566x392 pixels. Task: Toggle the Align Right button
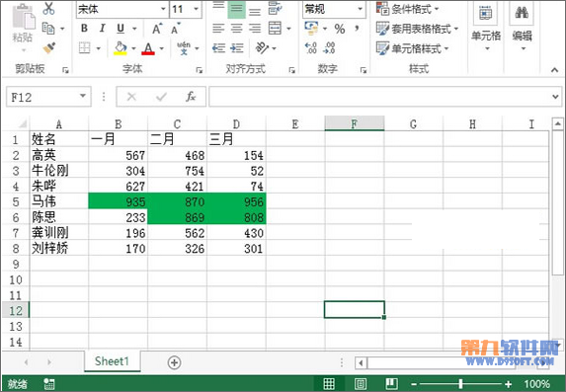255,29
